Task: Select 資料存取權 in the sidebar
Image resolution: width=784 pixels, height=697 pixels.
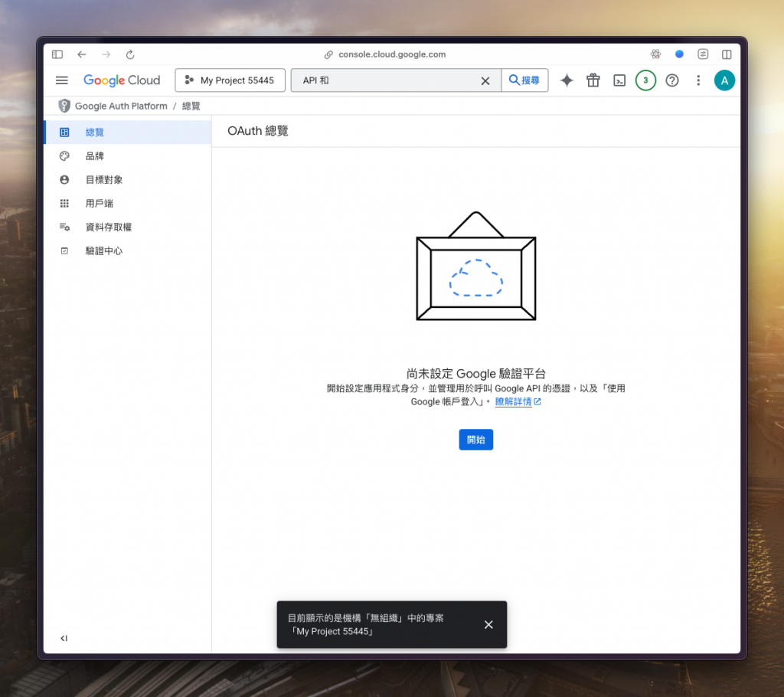Action: (x=128, y=227)
